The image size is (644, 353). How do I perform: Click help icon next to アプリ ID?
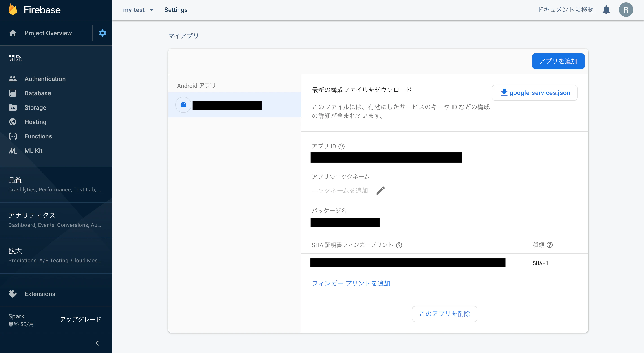click(341, 147)
